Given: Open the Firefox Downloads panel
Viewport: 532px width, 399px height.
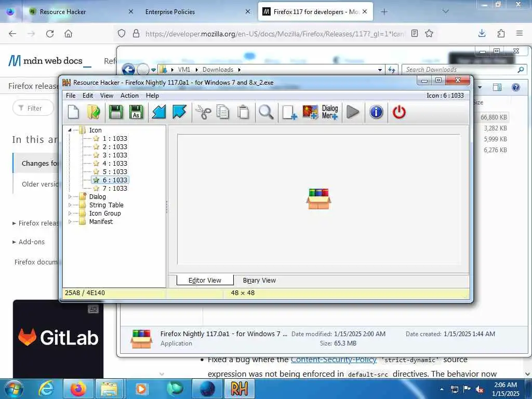Looking at the screenshot, I should tap(482, 33).
